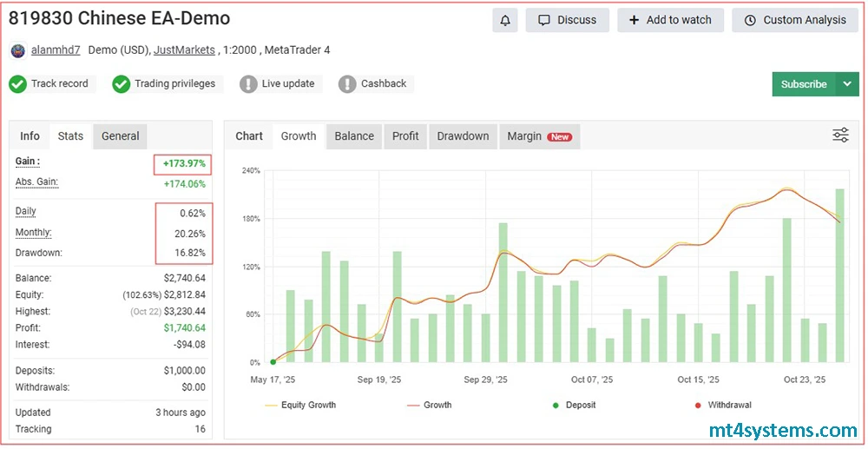Open the General tab
This screenshot has height=449, width=868.
coord(120,136)
